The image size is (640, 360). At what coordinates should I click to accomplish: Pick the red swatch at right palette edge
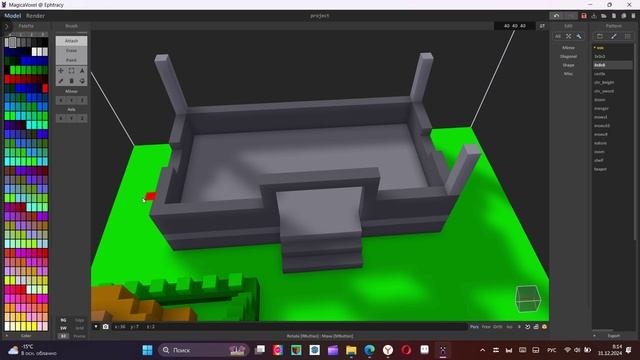click(45, 88)
